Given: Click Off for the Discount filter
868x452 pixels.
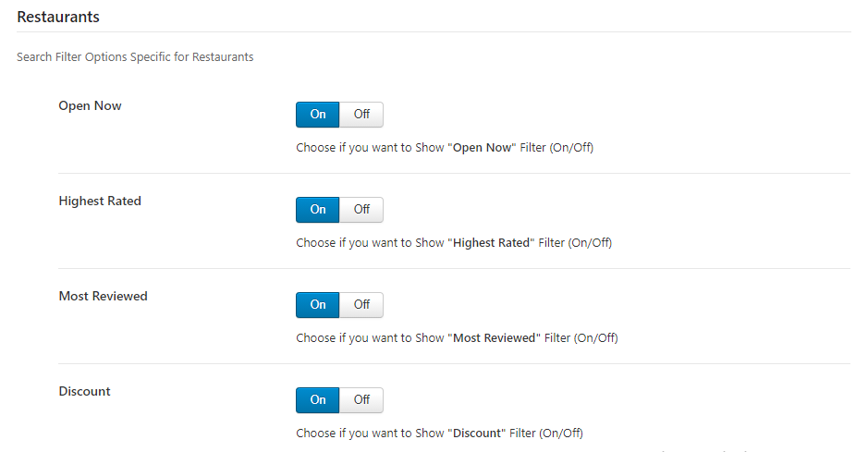Looking at the screenshot, I should [361, 400].
